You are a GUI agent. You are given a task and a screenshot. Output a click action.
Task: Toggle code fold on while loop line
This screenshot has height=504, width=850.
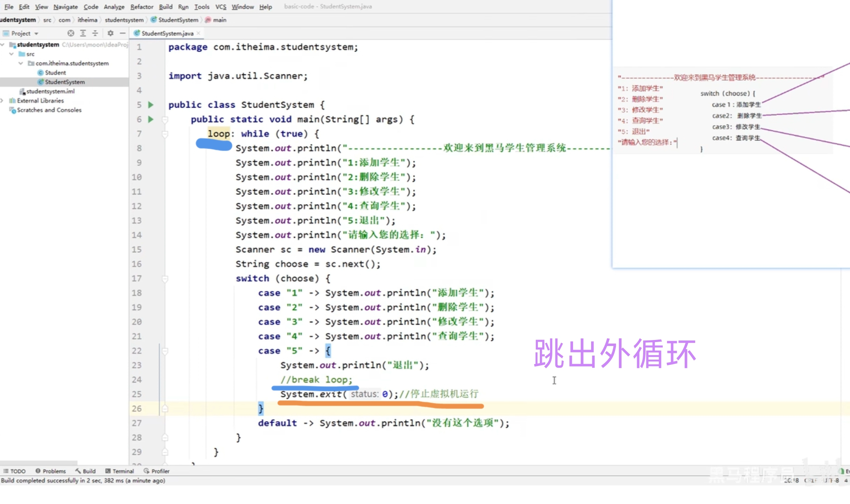[165, 134]
